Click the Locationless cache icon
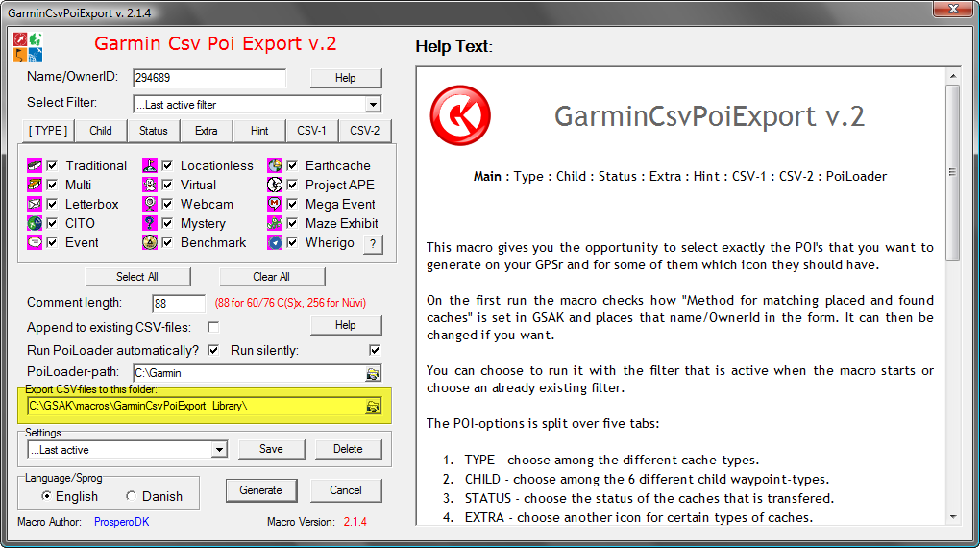 click(x=149, y=165)
